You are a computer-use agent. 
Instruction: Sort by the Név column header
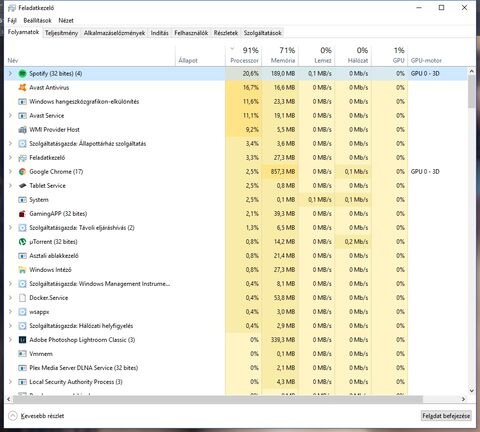point(90,55)
